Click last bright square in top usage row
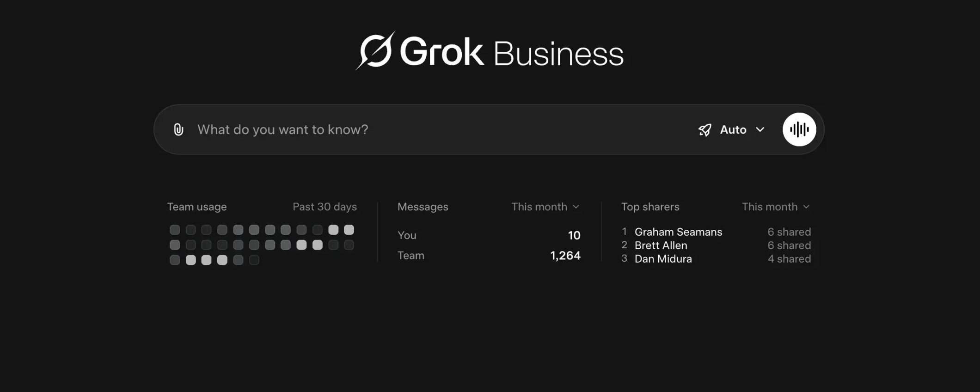The height and width of the screenshot is (392, 980). [x=349, y=230]
